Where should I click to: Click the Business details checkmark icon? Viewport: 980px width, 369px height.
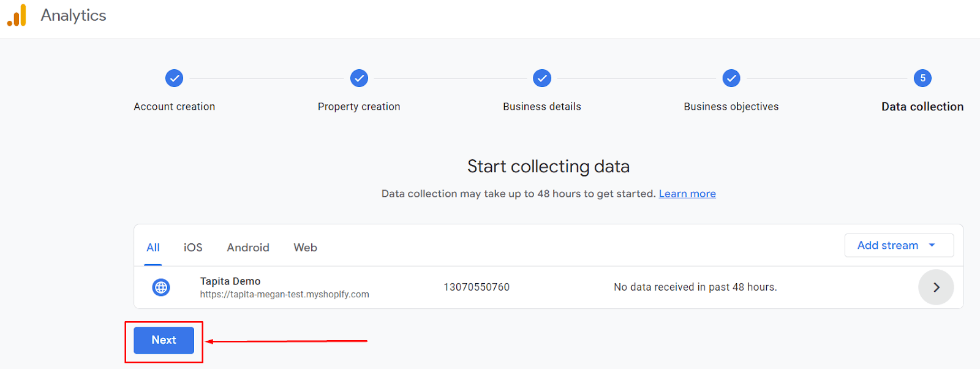coord(541,78)
